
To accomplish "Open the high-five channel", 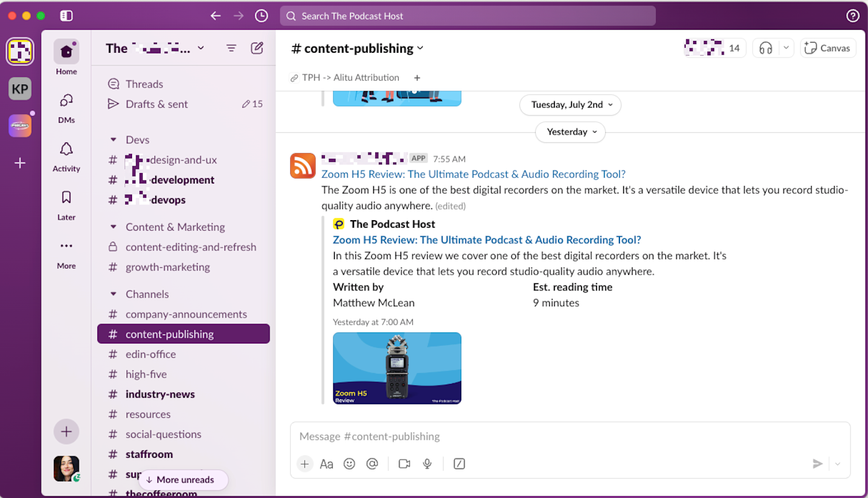I will (184, 374).
